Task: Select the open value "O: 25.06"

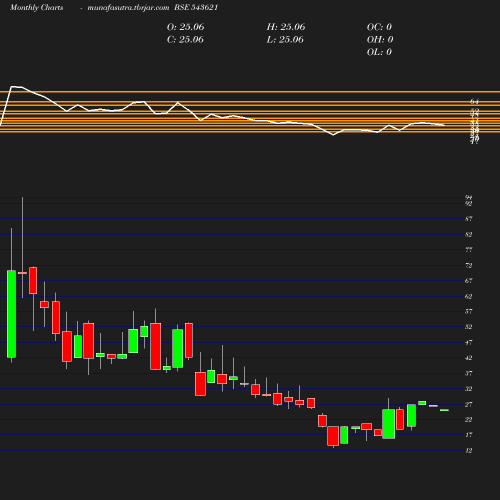Action: [x=185, y=27]
